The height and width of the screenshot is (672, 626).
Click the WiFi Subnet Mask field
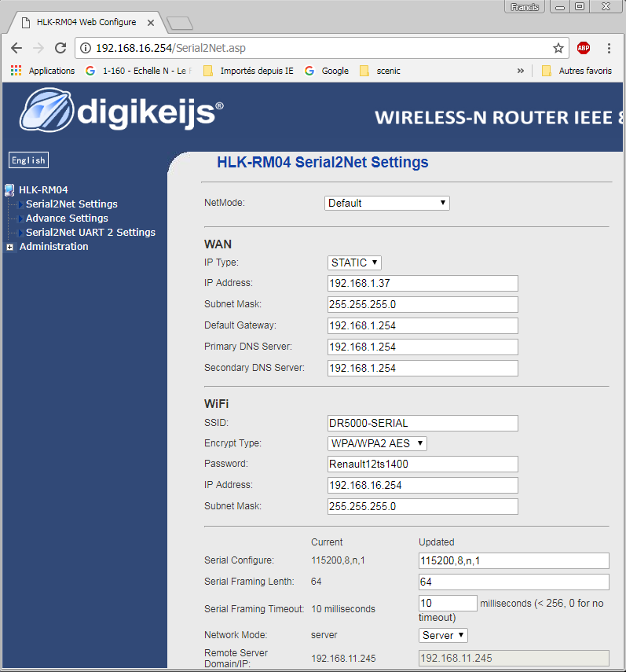click(423, 507)
